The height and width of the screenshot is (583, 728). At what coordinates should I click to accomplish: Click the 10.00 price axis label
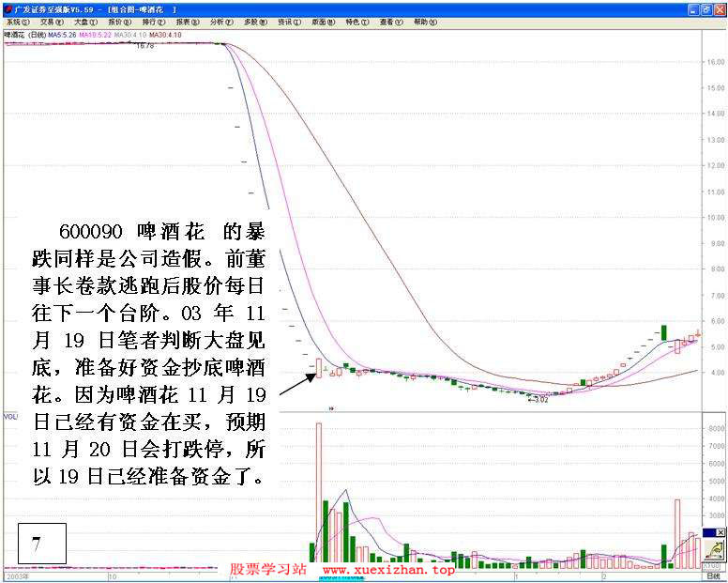[x=716, y=218]
